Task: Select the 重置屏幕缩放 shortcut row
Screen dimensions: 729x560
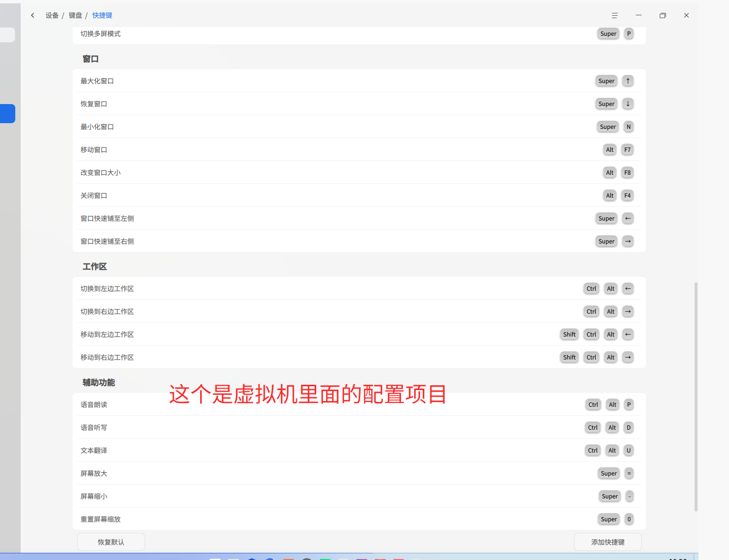Action: click(359, 519)
